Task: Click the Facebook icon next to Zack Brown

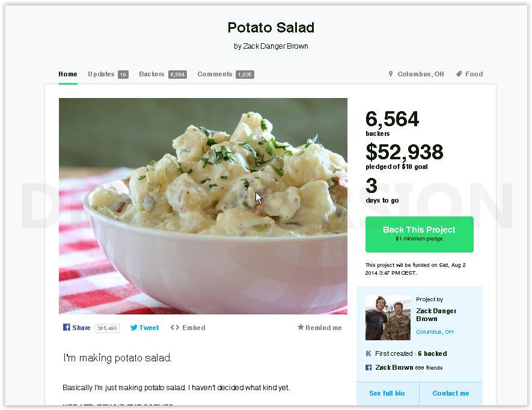Action: point(368,367)
